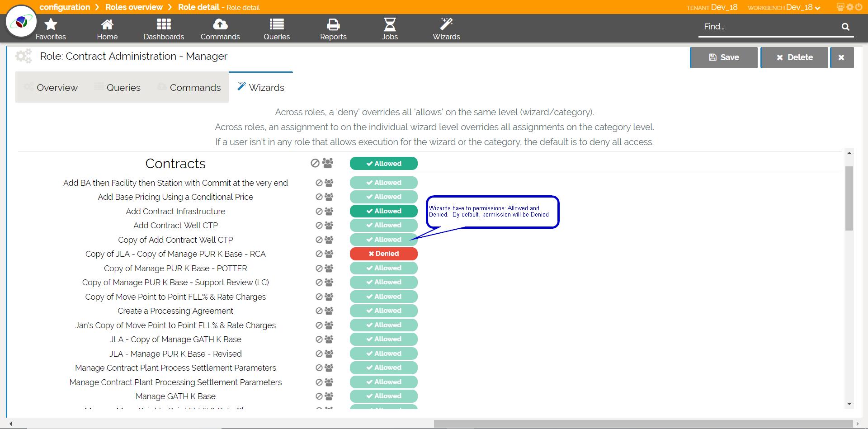Click the Delete button
The image size is (868, 429).
point(794,57)
